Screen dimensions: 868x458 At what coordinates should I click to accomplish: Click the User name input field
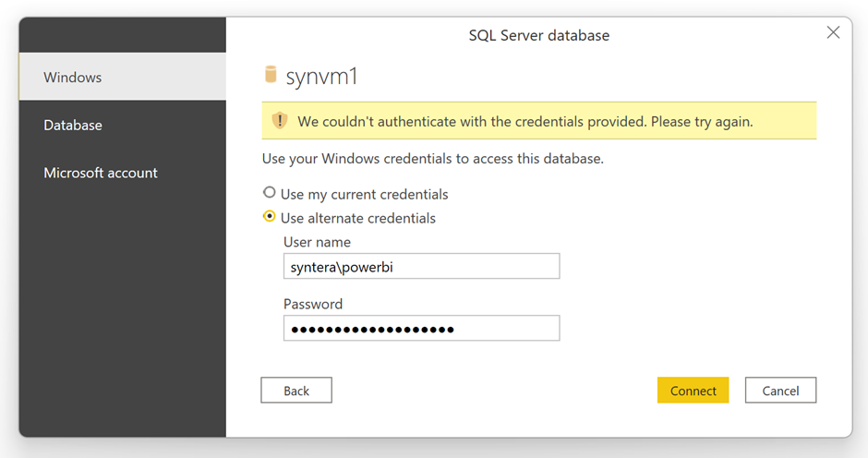(x=421, y=266)
